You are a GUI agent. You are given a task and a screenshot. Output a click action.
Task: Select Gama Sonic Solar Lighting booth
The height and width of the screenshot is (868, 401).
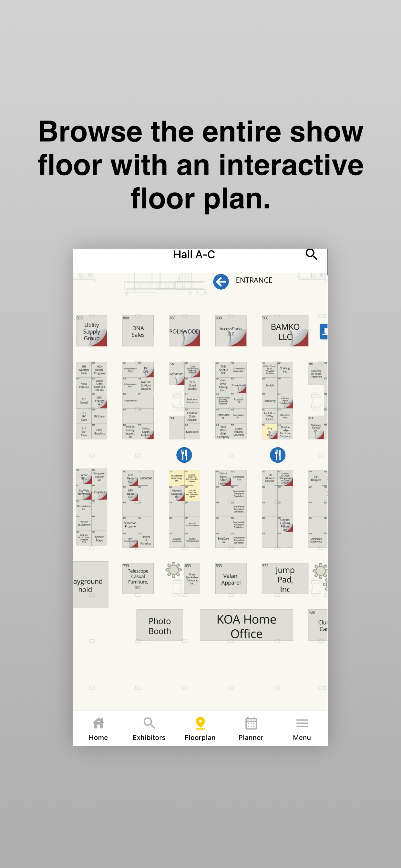(223, 478)
